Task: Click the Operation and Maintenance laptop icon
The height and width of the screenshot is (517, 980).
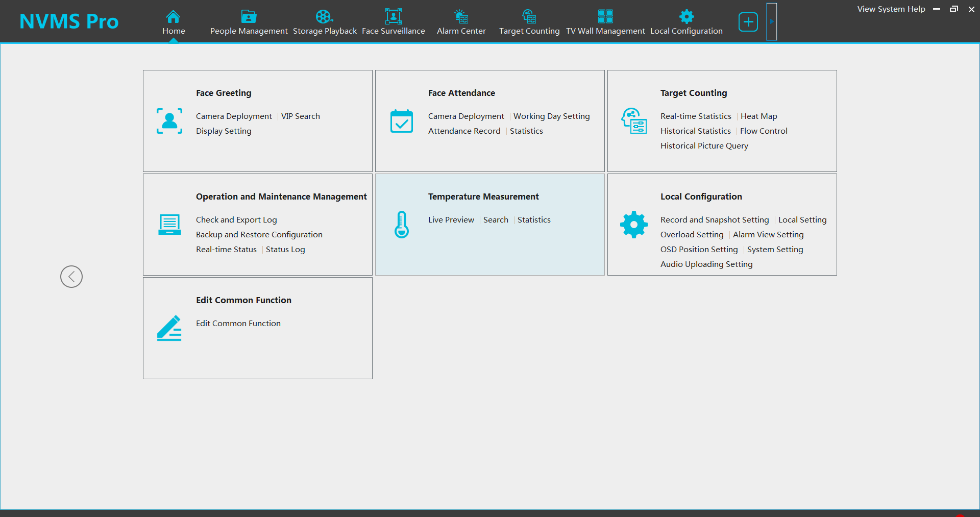Action: [169, 225]
